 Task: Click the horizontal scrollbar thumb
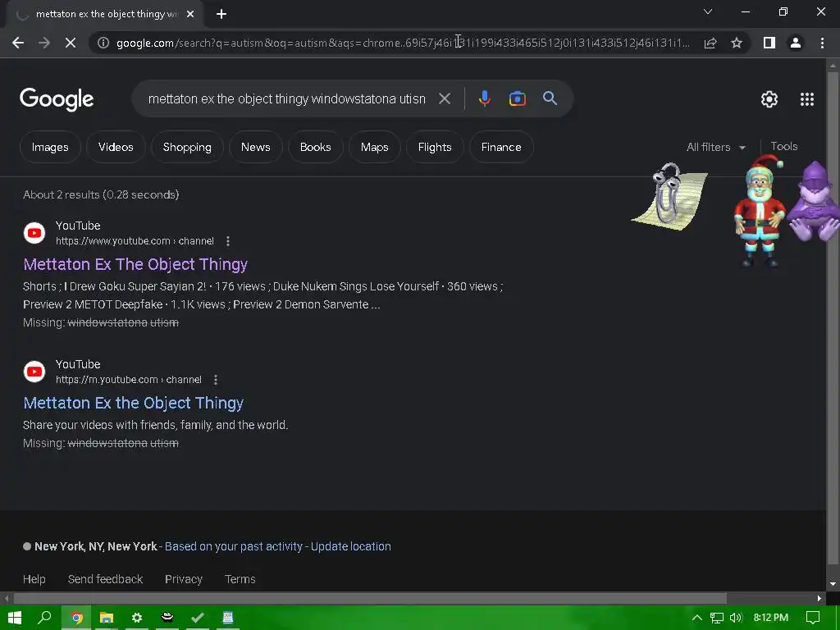pyautogui.click(x=370, y=598)
